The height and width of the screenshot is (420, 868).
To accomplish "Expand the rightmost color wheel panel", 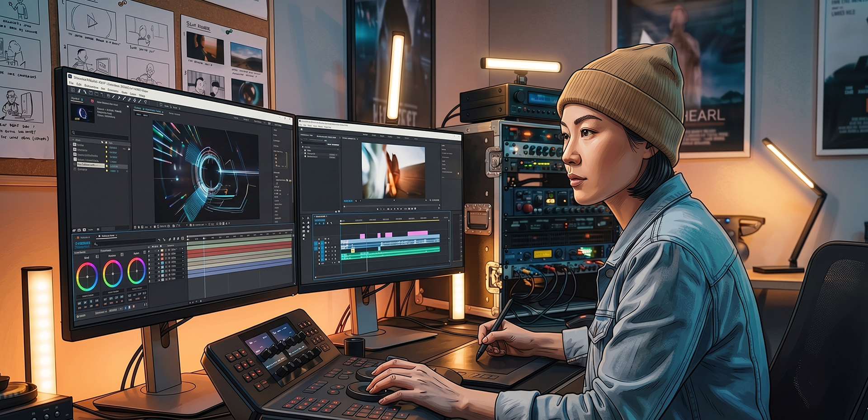I will pyautogui.click(x=145, y=252).
